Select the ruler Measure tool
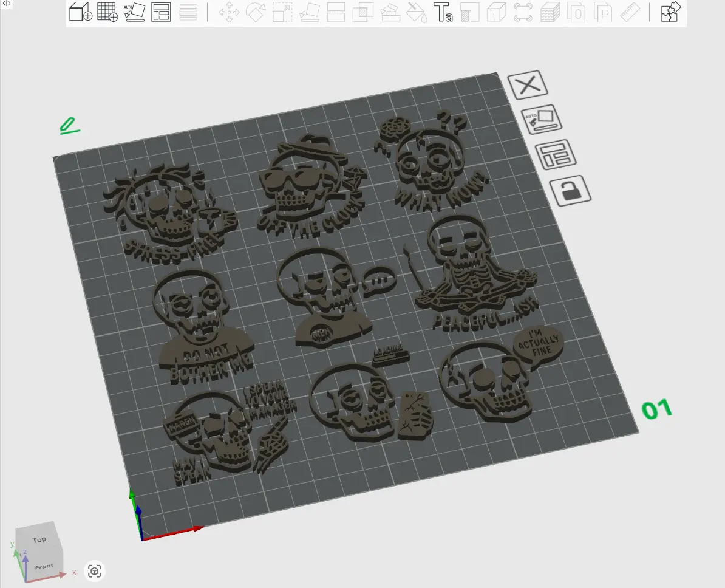Image resolution: width=725 pixels, height=588 pixels. pyautogui.click(x=630, y=12)
